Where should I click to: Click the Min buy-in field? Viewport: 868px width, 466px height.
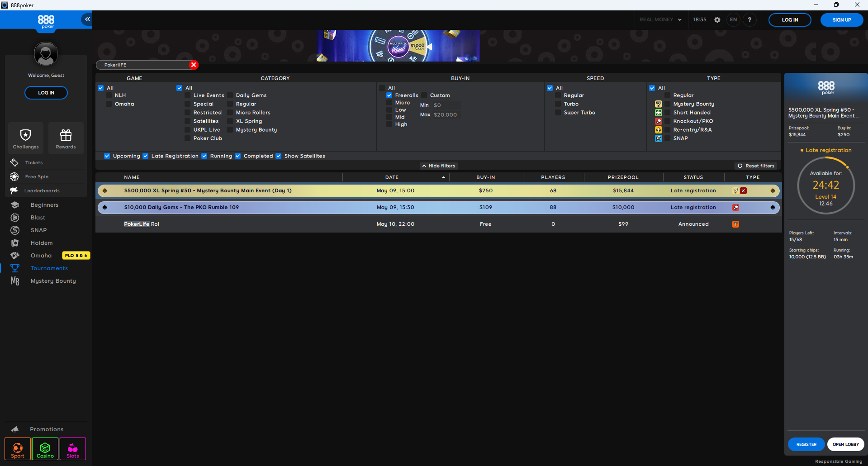[x=446, y=105]
